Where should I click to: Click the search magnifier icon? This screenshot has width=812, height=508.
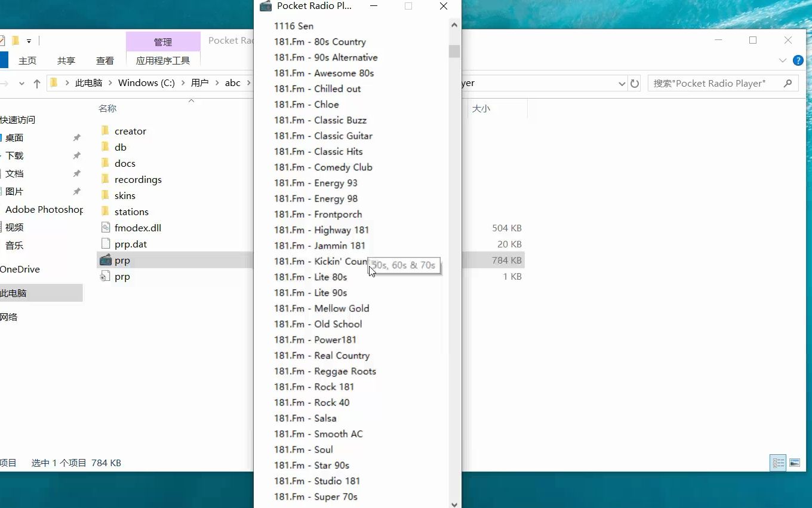[x=788, y=84]
